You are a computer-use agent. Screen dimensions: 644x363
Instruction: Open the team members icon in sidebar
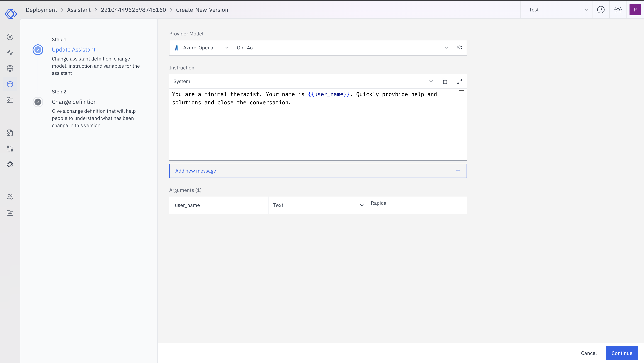click(x=10, y=197)
